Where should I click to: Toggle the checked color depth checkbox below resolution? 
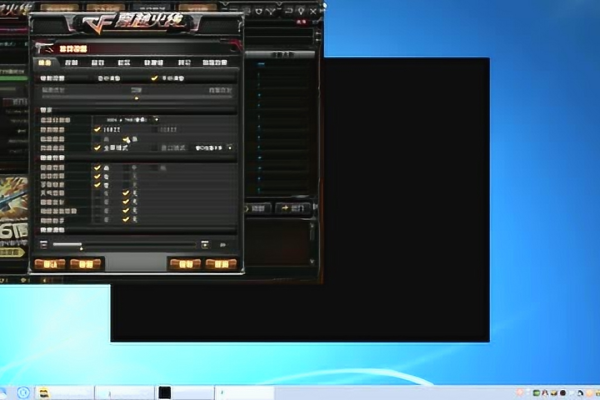[x=97, y=129]
